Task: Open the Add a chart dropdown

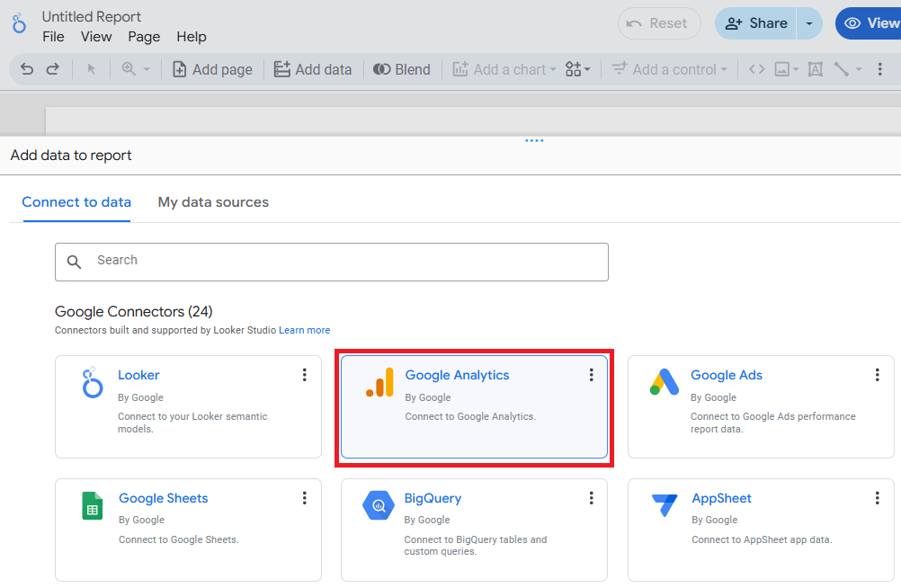Action: pyautogui.click(x=504, y=69)
